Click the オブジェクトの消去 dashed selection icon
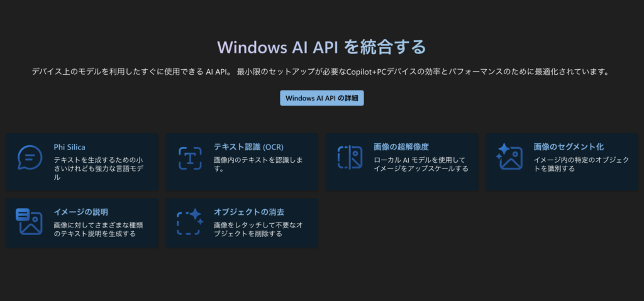The height and width of the screenshot is (301, 644). [x=190, y=222]
